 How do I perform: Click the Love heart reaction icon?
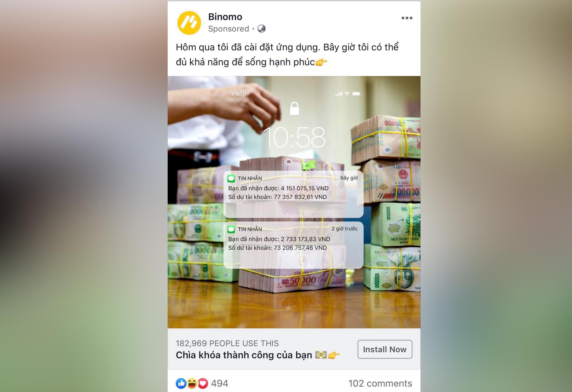[203, 383]
